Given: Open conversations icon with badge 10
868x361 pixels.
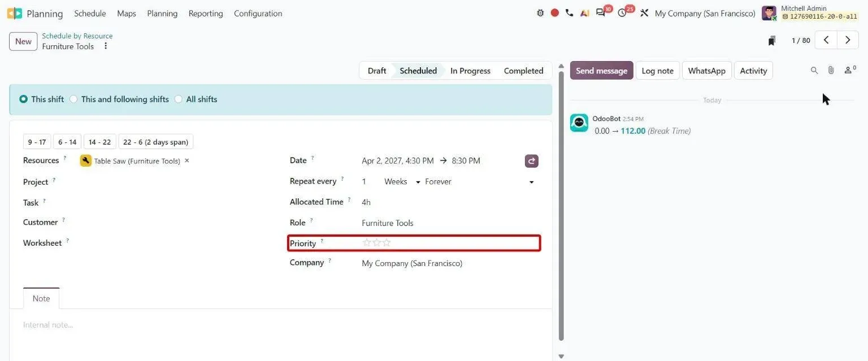Looking at the screenshot, I should point(601,13).
